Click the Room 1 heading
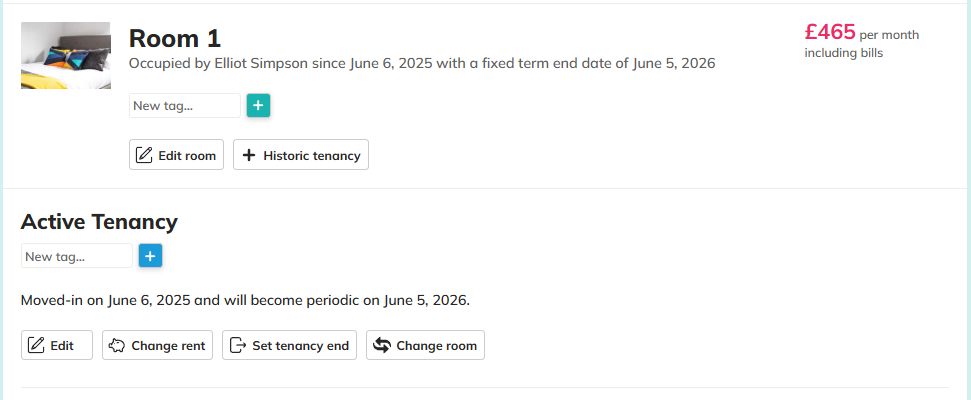Viewport: 971px width, 400px height. pyautogui.click(x=175, y=38)
